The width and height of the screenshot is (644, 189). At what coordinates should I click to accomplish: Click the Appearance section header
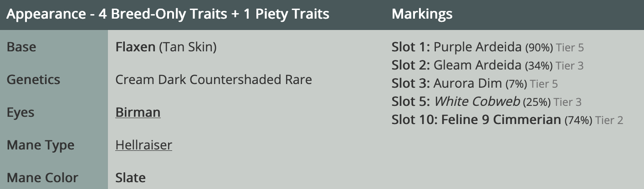(x=168, y=14)
